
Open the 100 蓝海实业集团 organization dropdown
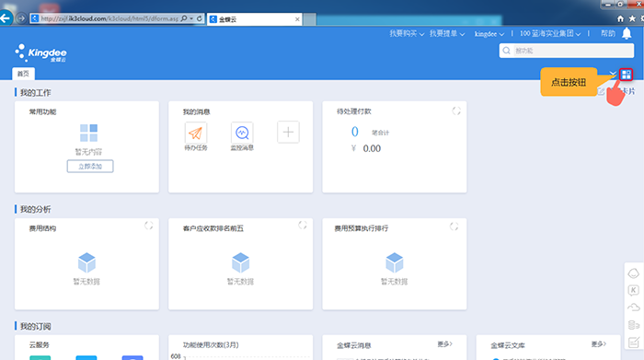coord(550,34)
